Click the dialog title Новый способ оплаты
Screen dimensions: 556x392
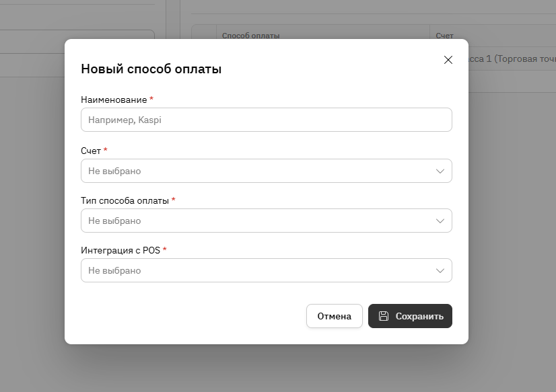pos(151,69)
